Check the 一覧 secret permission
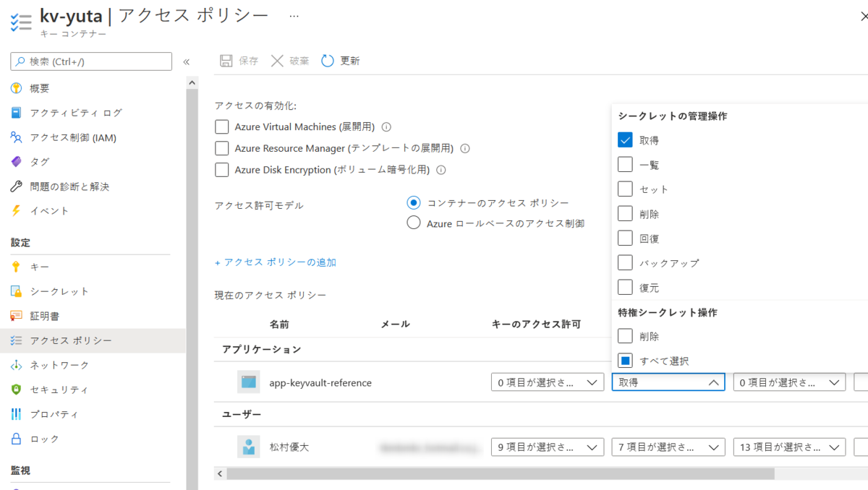The height and width of the screenshot is (490, 868). 625,165
